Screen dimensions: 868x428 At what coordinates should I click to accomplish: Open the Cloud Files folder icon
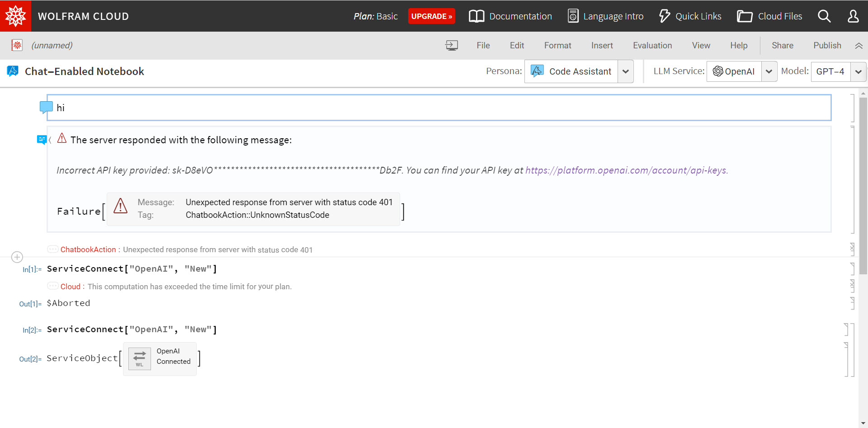[x=745, y=16]
